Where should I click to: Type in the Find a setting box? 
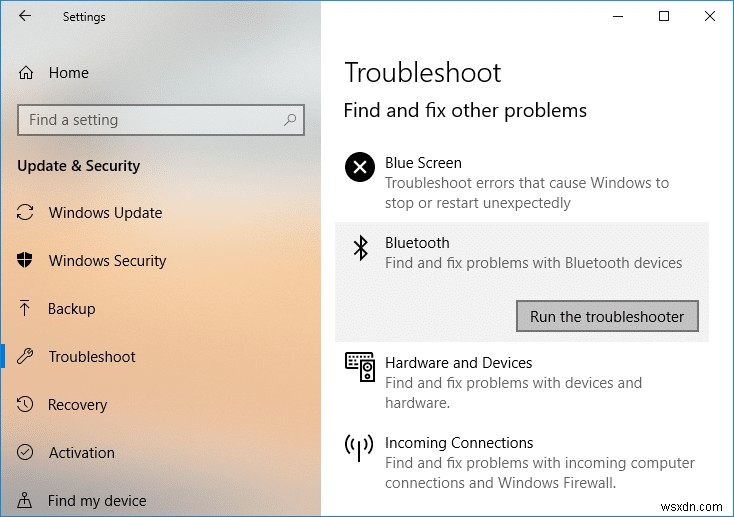[150, 120]
